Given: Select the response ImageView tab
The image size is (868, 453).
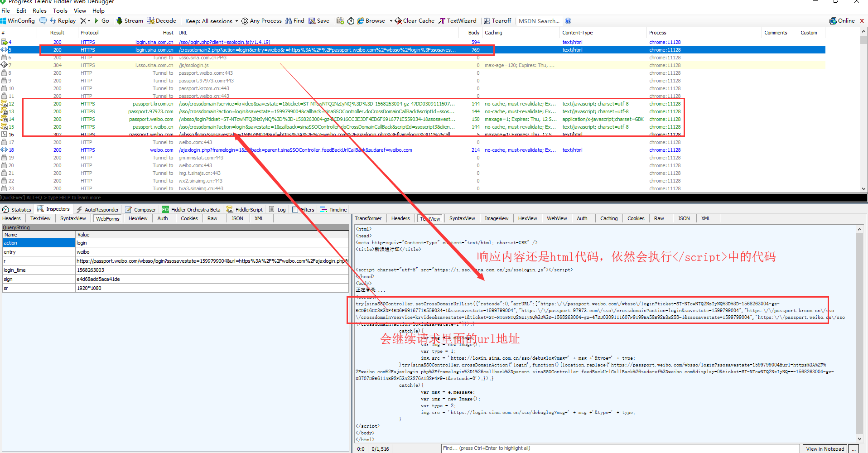Looking at the screenshot, I should point(497,218).
